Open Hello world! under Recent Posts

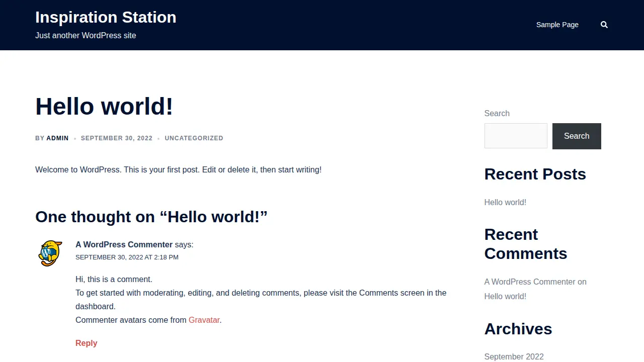[505, 202]
